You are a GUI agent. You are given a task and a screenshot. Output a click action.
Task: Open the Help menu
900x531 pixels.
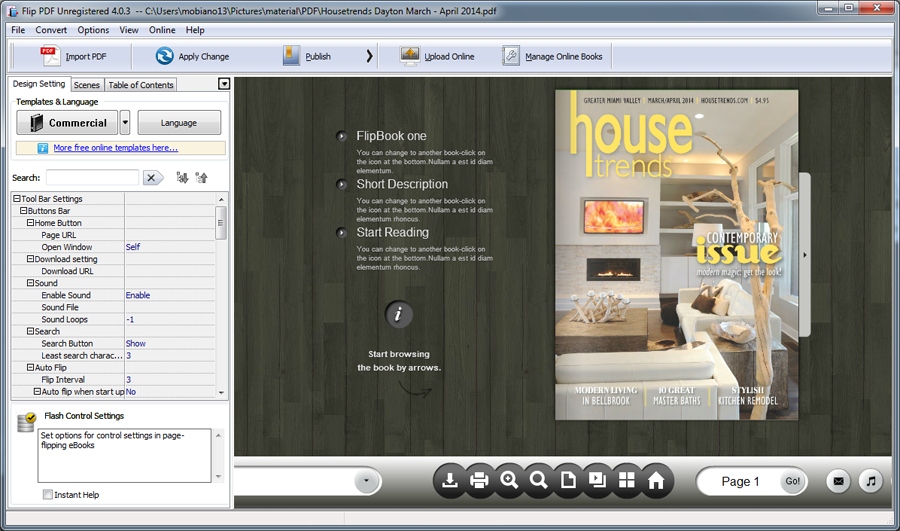(x=195, y=30)
